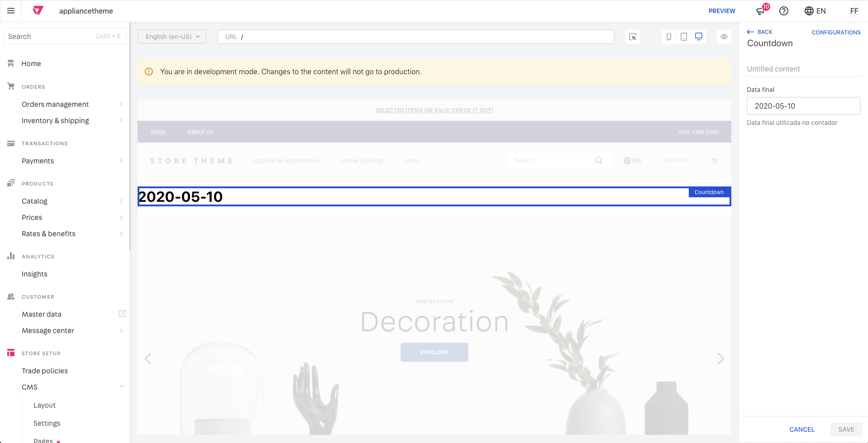Go to next carousel slide

[x=721, y=358]
